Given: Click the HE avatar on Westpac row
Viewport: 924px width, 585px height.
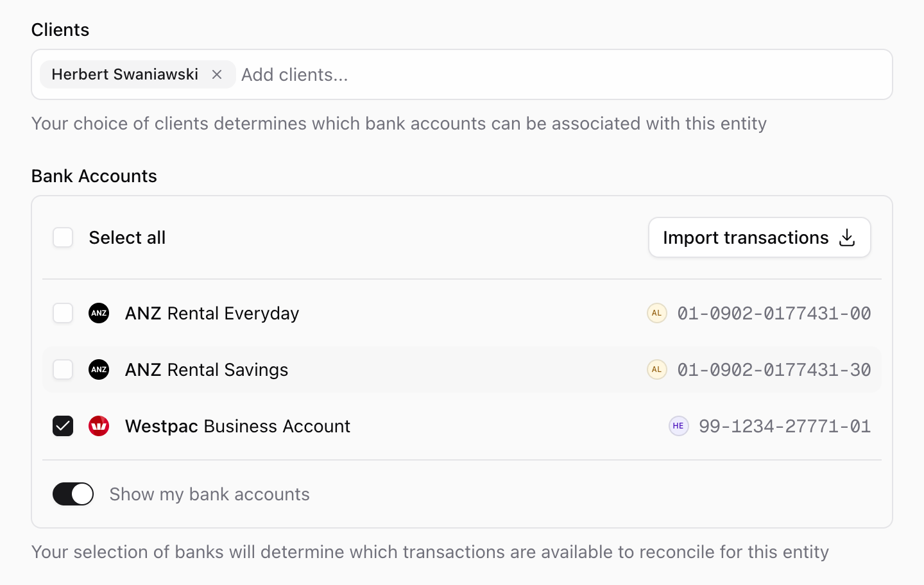Looking at the screenshot, I should click(678, 426).
